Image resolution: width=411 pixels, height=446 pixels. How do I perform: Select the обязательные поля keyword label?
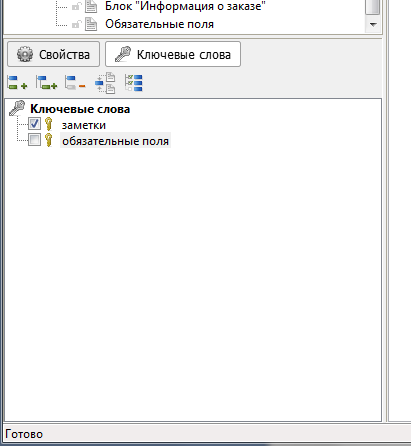point(115,141)
